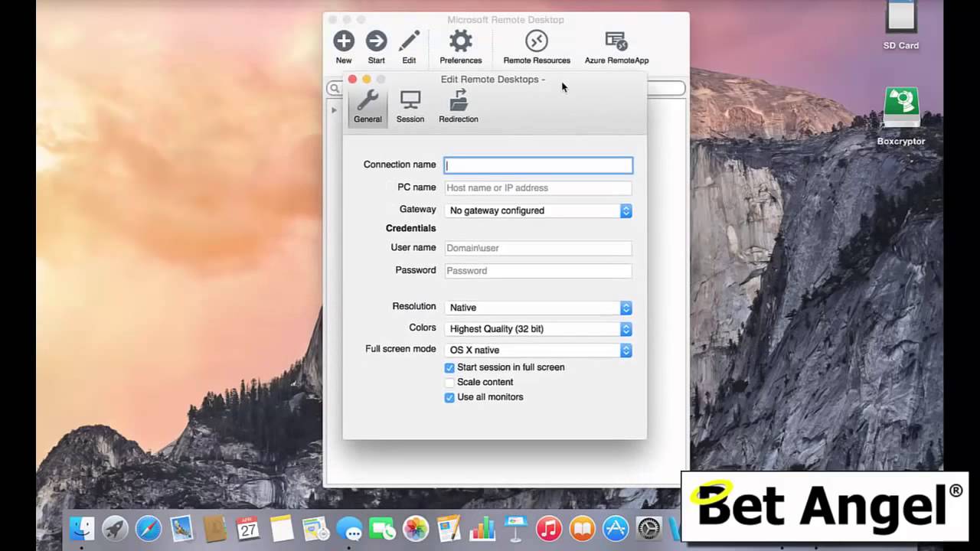Open the Resolution dropdown
The width and height of the screenshot is (980, 551).
click(x=538, y=308)
